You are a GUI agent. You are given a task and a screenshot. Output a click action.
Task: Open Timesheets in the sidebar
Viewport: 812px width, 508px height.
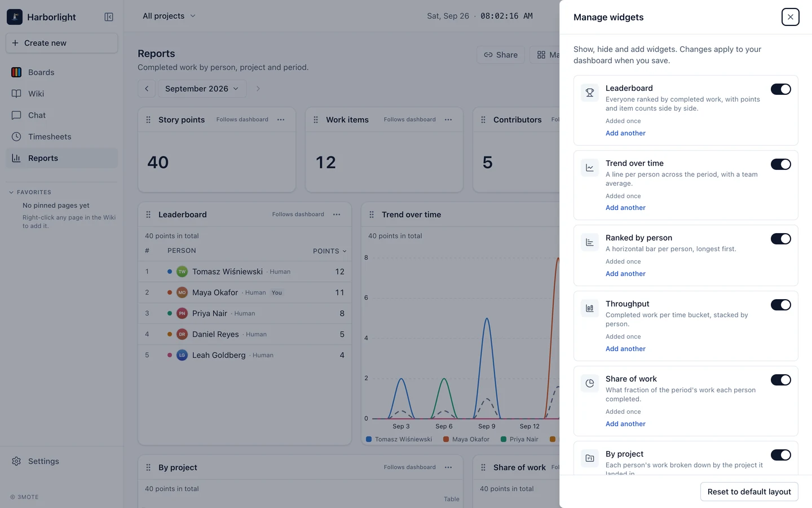pos(62,137)
